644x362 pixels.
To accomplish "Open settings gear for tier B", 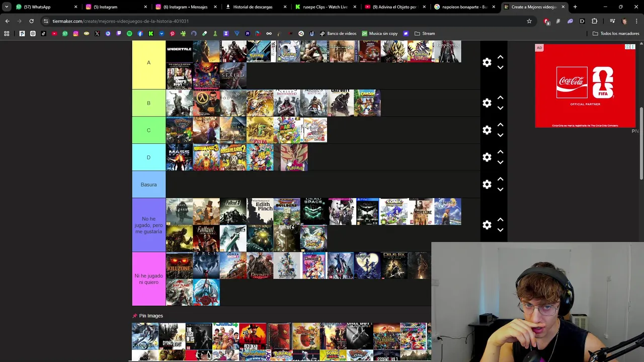I will click(487, 103).
